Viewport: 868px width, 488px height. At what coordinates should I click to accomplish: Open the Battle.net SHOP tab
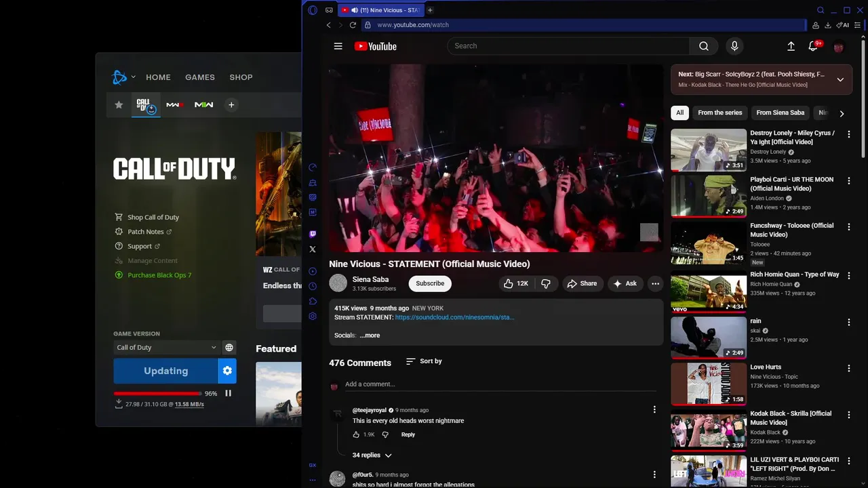241,77
